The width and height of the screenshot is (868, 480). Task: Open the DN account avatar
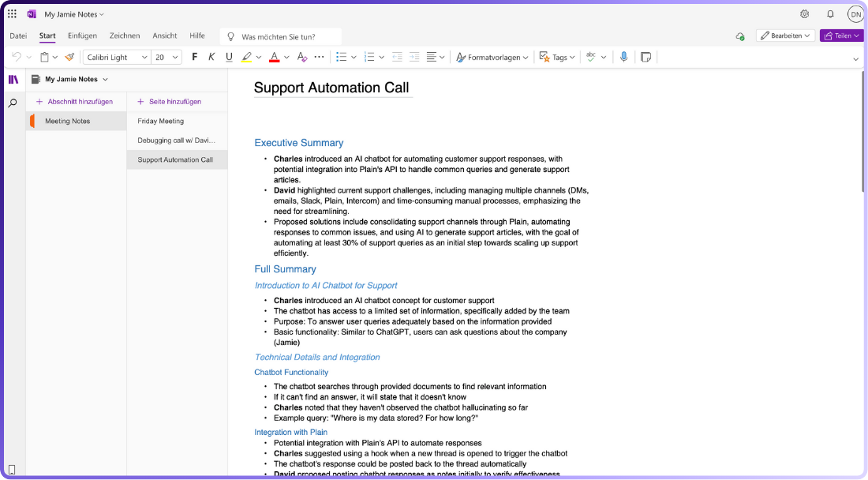click(x=856, y=14)
